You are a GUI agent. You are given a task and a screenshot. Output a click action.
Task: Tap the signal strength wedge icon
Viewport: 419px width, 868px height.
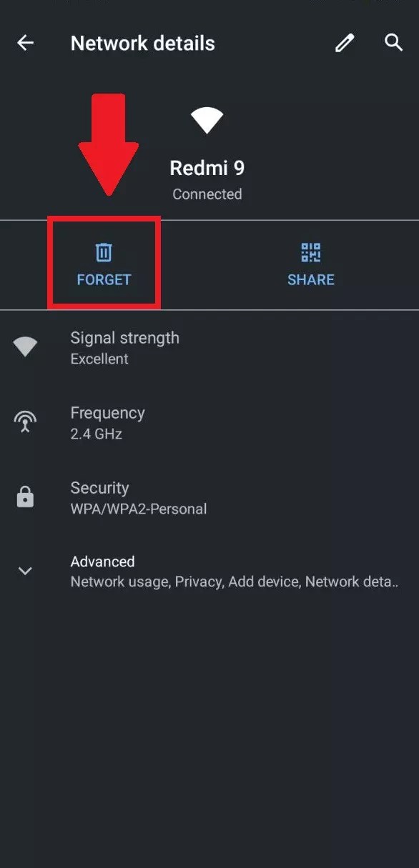[25, 346]
